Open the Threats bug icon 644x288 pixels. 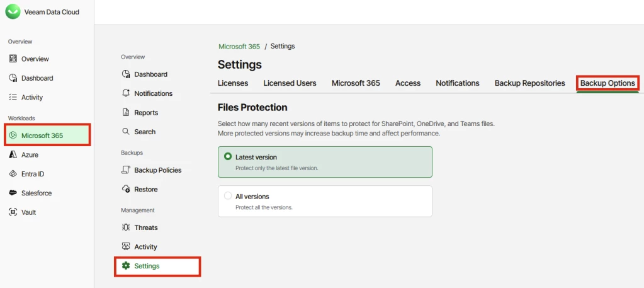coord(126,228)
